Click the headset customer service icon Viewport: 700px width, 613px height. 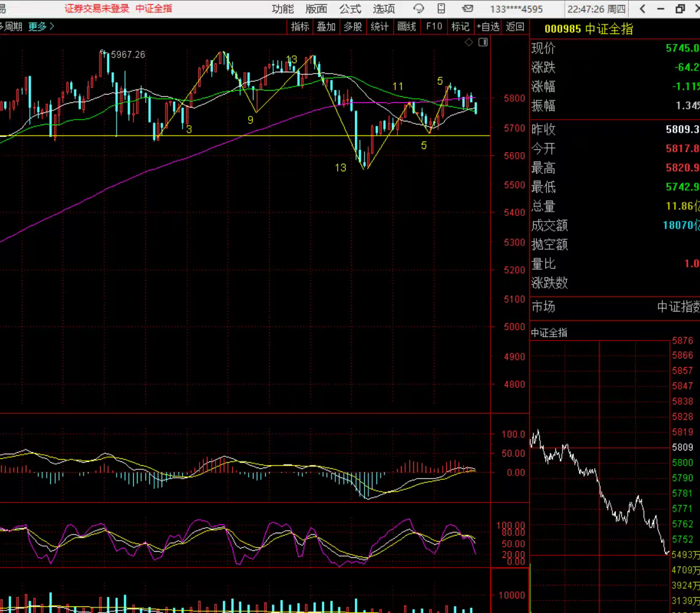419,9
